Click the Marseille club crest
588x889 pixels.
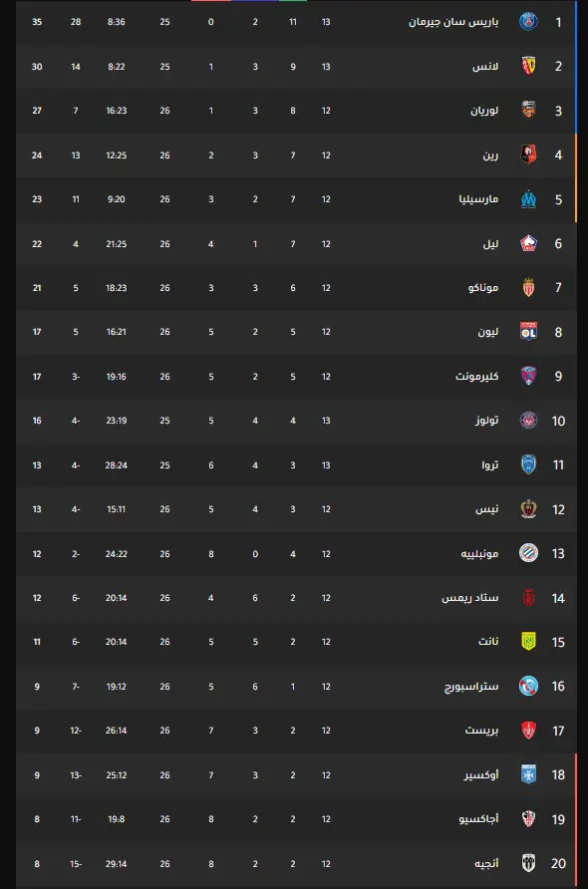pos(528,199)
